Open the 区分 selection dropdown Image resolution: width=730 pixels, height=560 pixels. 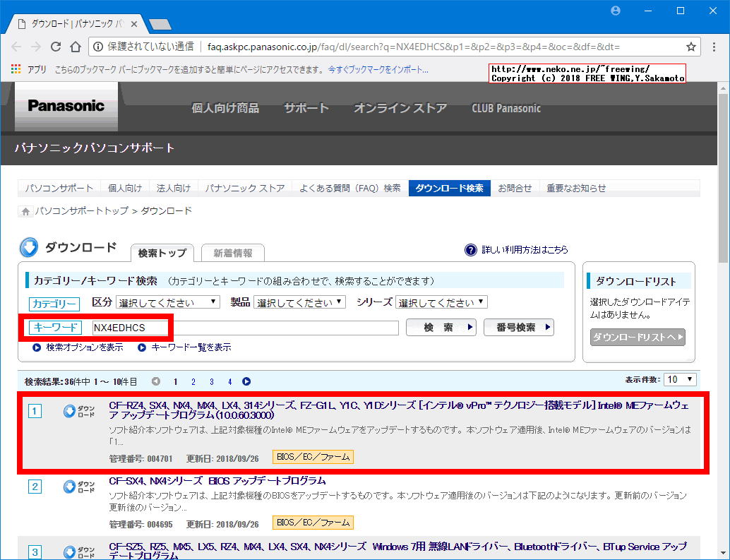[167, 302]
